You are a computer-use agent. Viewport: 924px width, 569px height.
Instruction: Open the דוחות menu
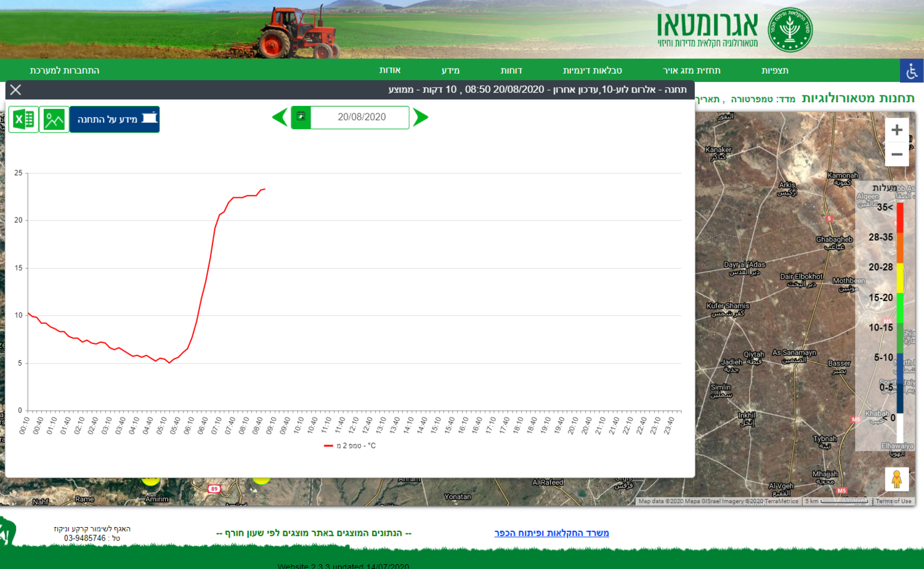tap(511, 71)
